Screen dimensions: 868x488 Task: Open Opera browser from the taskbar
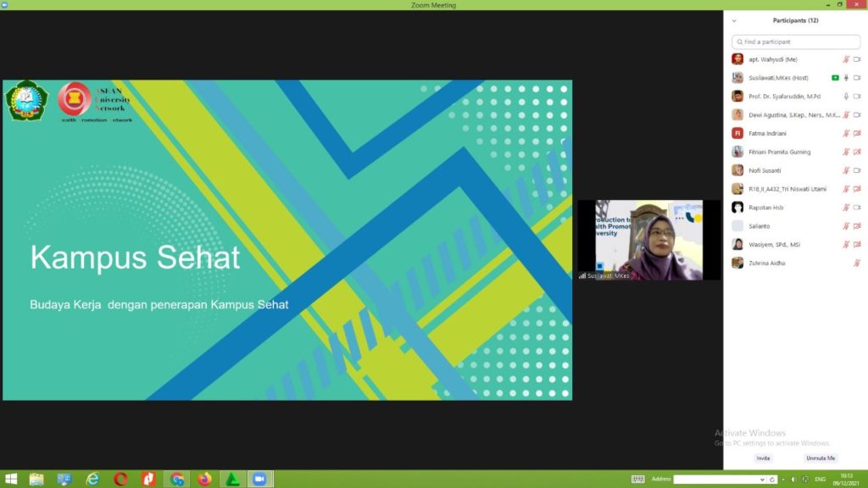pos(120,480)
